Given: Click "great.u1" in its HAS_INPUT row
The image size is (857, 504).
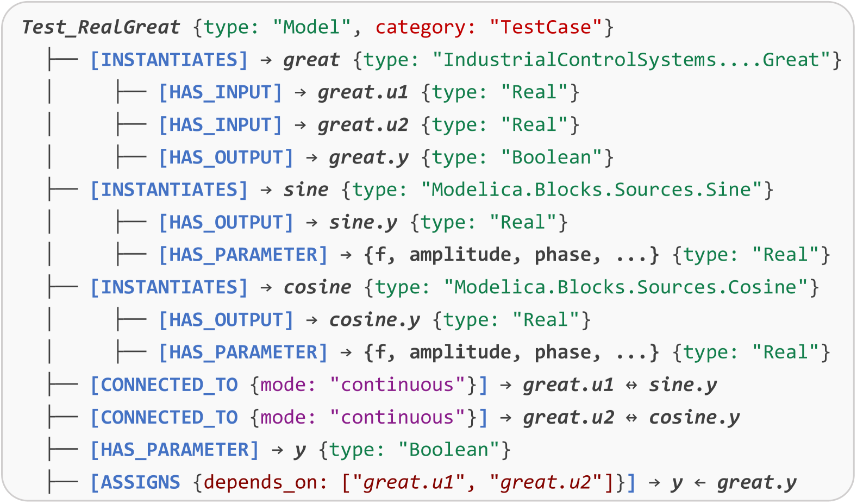Looking at the screenshot, I should click(x=363, y=92).
